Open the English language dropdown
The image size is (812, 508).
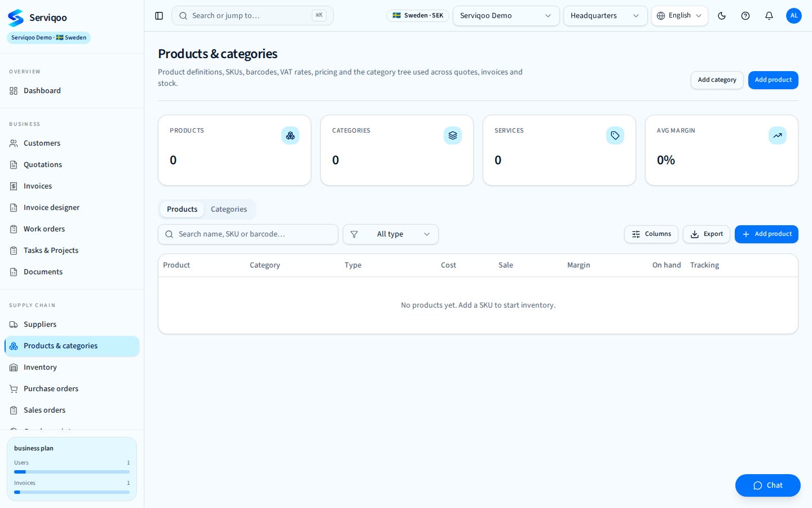679,16
